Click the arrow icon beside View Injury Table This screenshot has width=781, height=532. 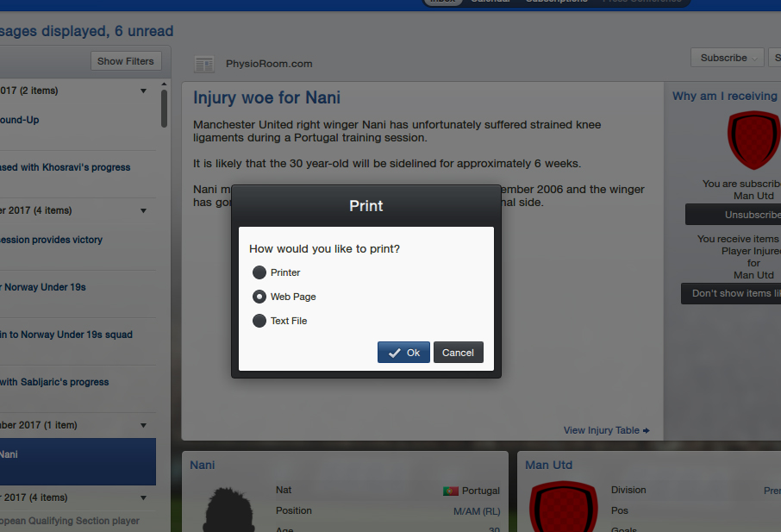click(x=646, y=430)
